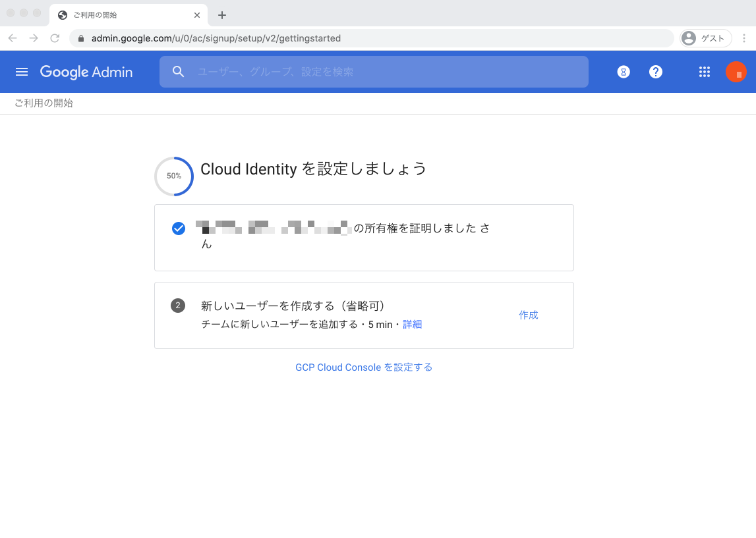Viewport: 756px width, 538px height.
Task: Click the の所有権を証明しました text
Action: pos(415,229)
